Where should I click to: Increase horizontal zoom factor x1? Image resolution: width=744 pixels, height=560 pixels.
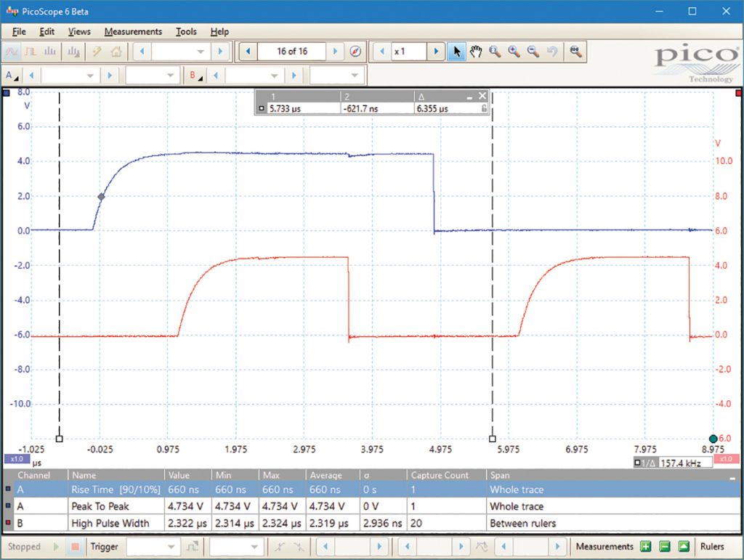(436, 52)
